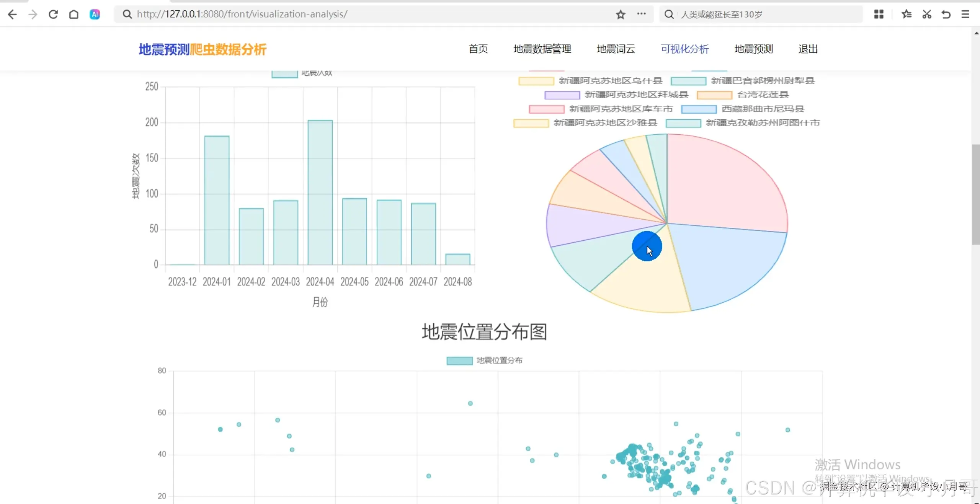Reload the page with refresh icon

click(53, 15)
